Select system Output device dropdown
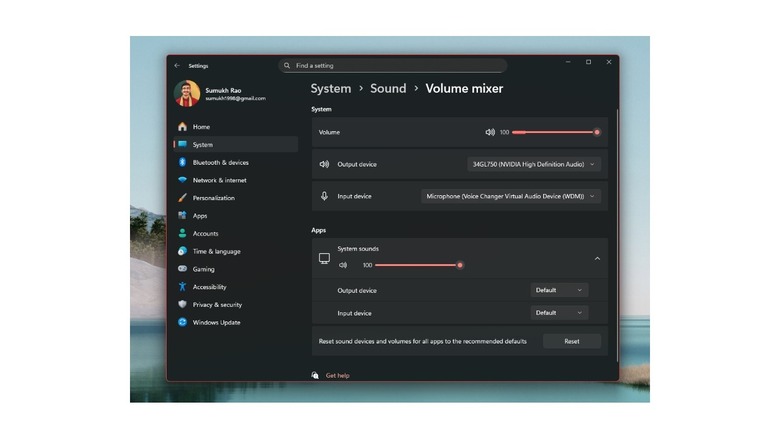 click(x=534, y=164)
